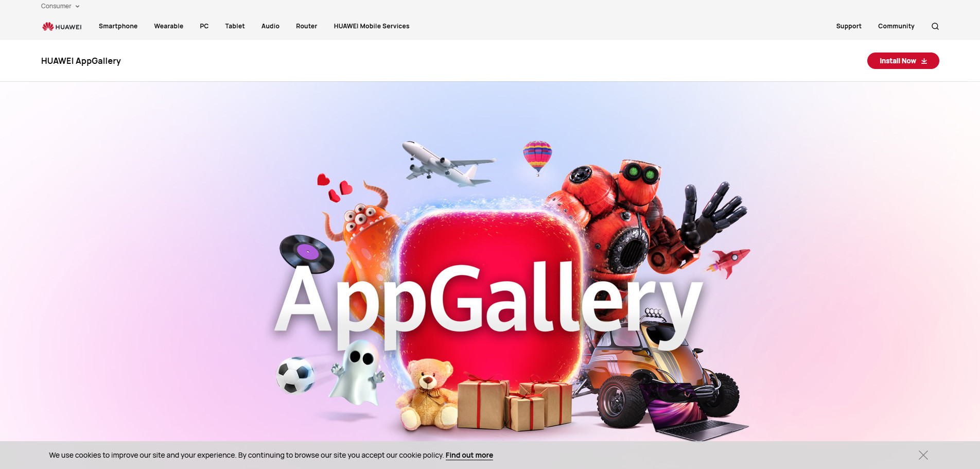Open the Community link
Image resolution: width=980 pixels, height=469 pixels.
(896, 26)
